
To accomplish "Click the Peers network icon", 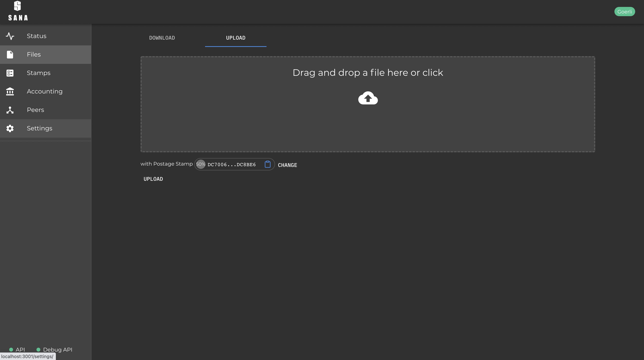I will [x=10, y=110].
